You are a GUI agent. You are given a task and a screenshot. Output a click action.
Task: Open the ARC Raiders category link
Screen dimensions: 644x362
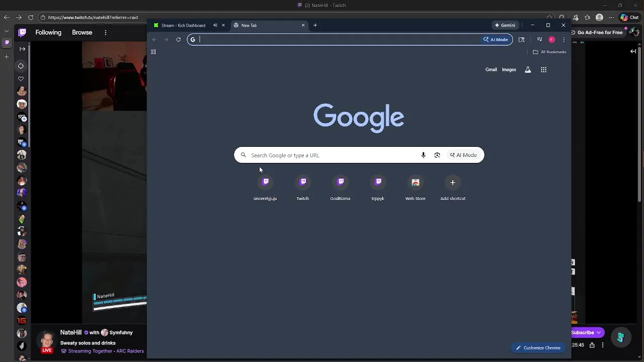[x=130, y=351]
